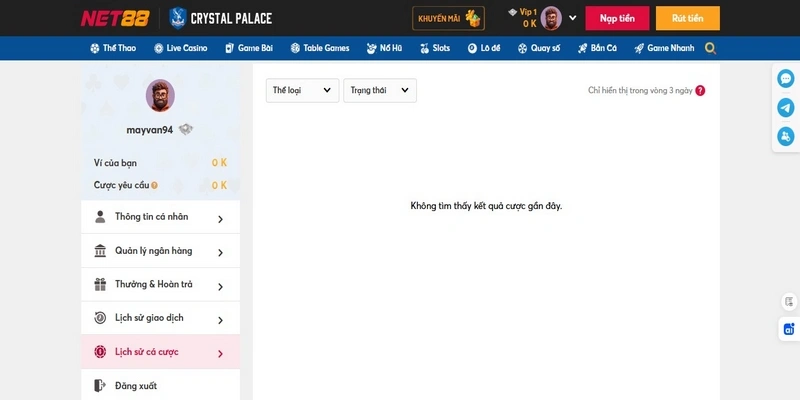Open the Nổ Hũ menu
Image resolution: width=800 pixels, height=400 pixels.
[384, 48]
